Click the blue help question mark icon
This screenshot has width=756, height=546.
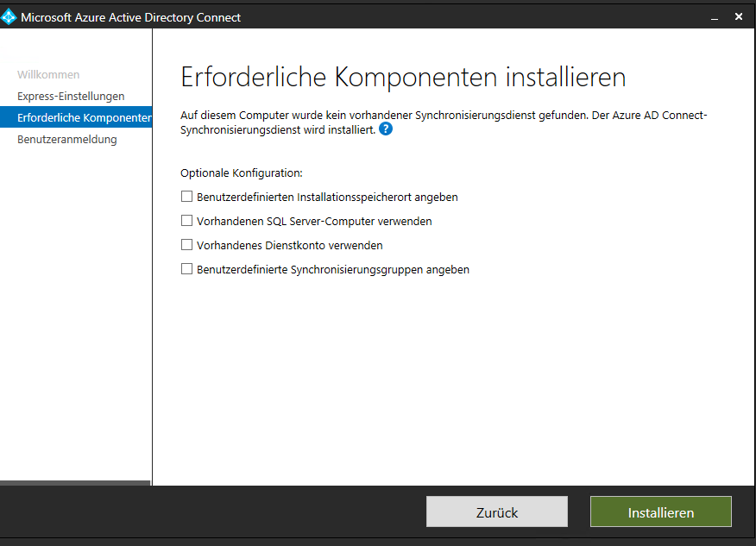pos(386,129)
